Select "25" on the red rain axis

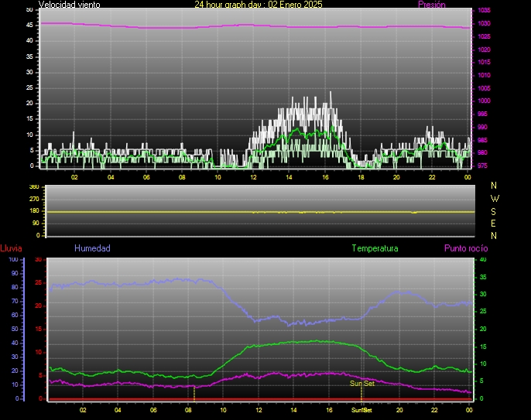[x=38, y=282]
